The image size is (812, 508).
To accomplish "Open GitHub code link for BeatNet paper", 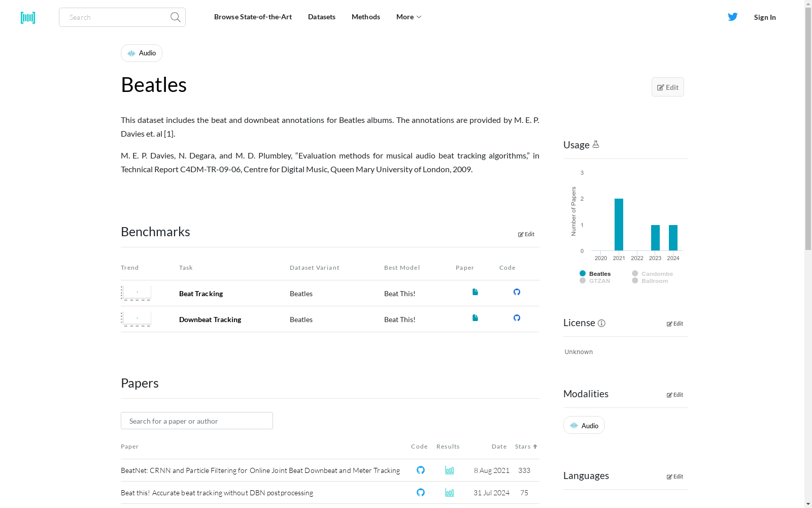I will click(x=421, y=470).
